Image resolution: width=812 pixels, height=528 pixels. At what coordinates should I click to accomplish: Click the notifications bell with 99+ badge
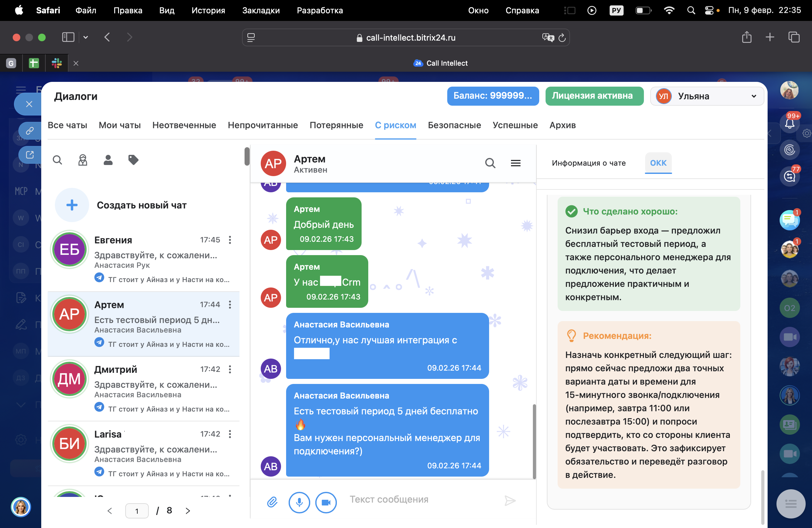click(x=789, y=123)
